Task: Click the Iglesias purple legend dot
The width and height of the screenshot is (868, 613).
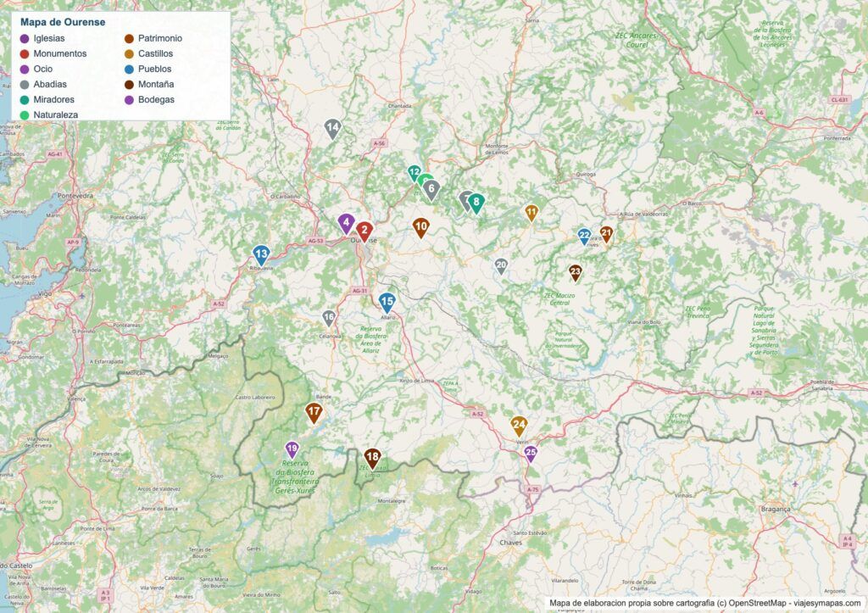Action: click(x=25, y=38)
